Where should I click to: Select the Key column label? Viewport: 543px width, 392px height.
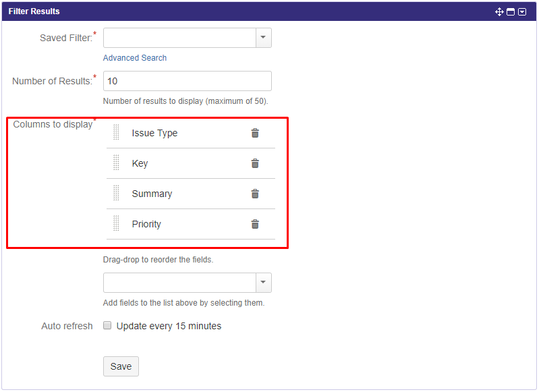[140, 163]
